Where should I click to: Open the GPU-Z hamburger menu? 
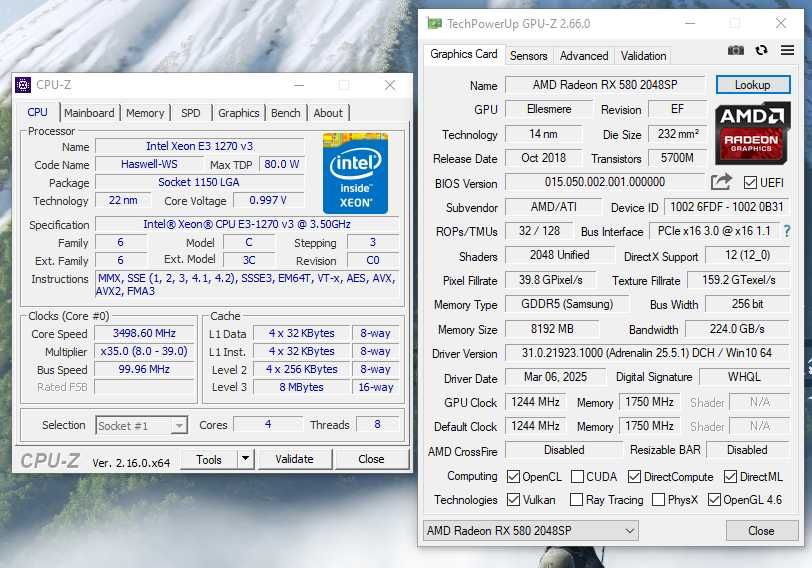click(787, 50)
